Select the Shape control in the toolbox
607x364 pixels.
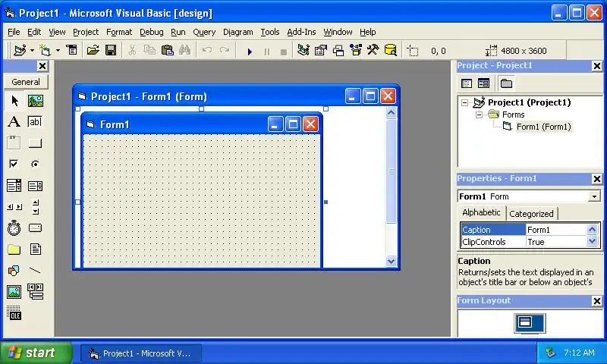14,271
